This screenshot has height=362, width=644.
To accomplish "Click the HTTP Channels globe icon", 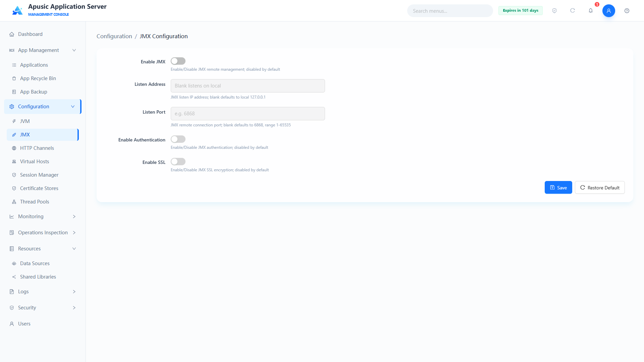I will (x=14, y=148).
